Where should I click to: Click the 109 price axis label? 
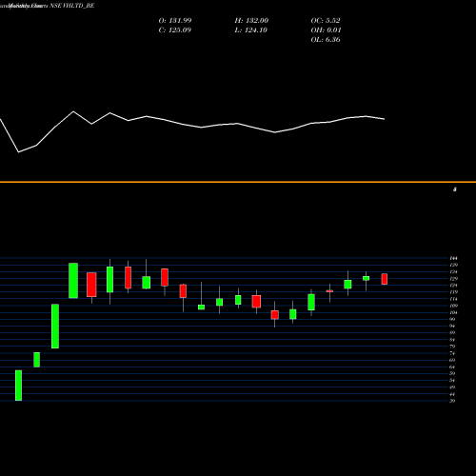point(454,306)
